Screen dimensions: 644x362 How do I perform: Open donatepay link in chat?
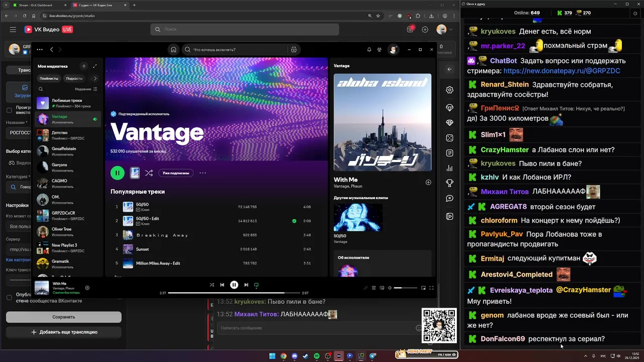click(561, 71)
